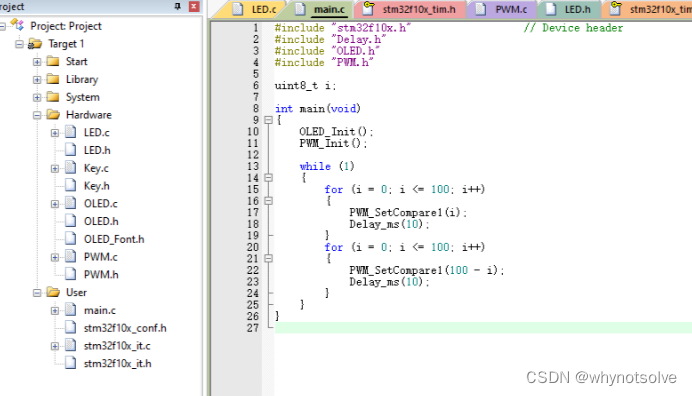Fold second for block at line 21
This screenshot has height=396, width=692.
pyautogui.click(x=268, y=259)
